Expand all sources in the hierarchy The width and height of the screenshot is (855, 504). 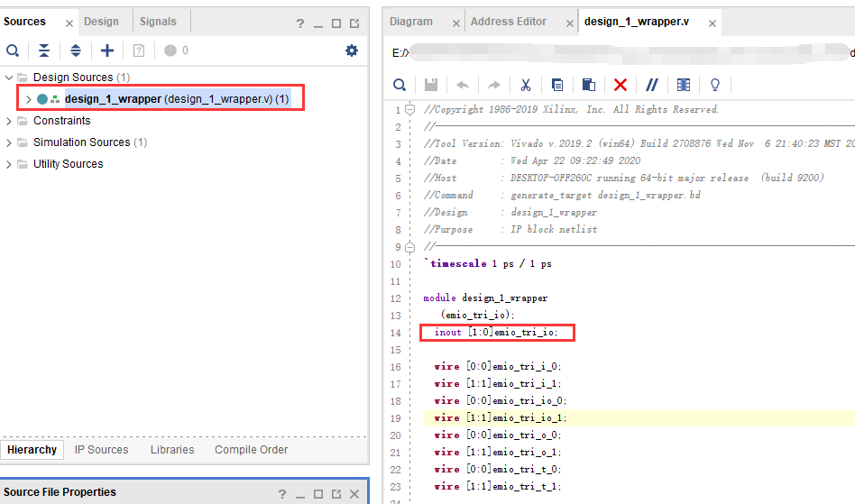pos(76,50)
